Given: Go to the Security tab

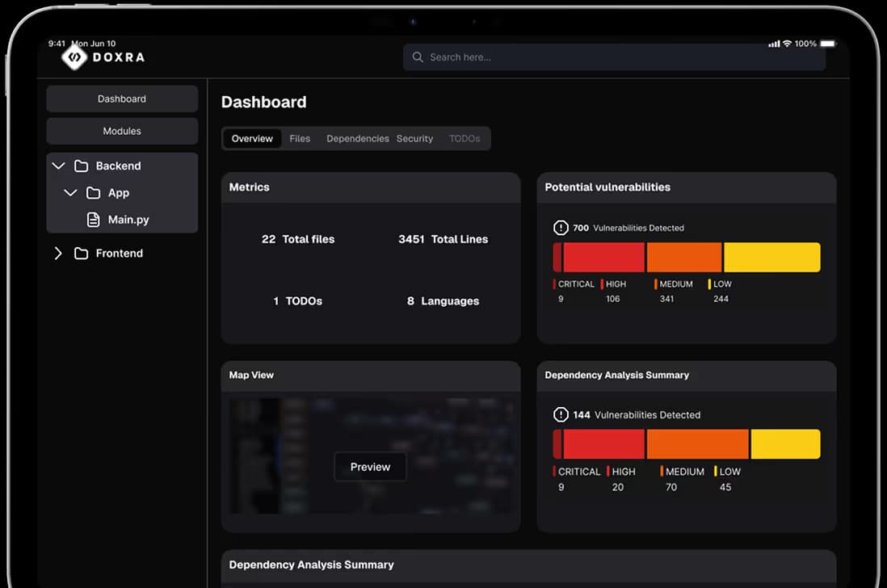Looking at the screenshot, I should 414,139.
